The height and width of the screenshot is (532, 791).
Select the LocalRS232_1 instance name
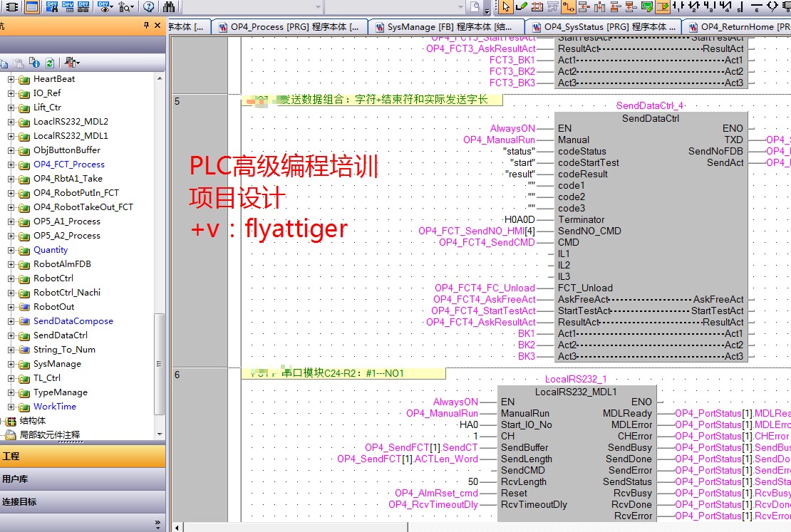(x=576, y=379)
